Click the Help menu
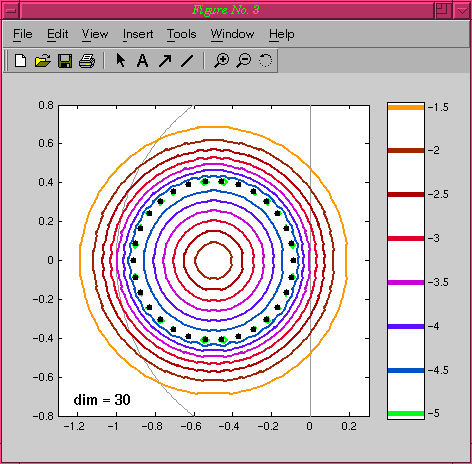The image size is (472, 464). (282, 34)
